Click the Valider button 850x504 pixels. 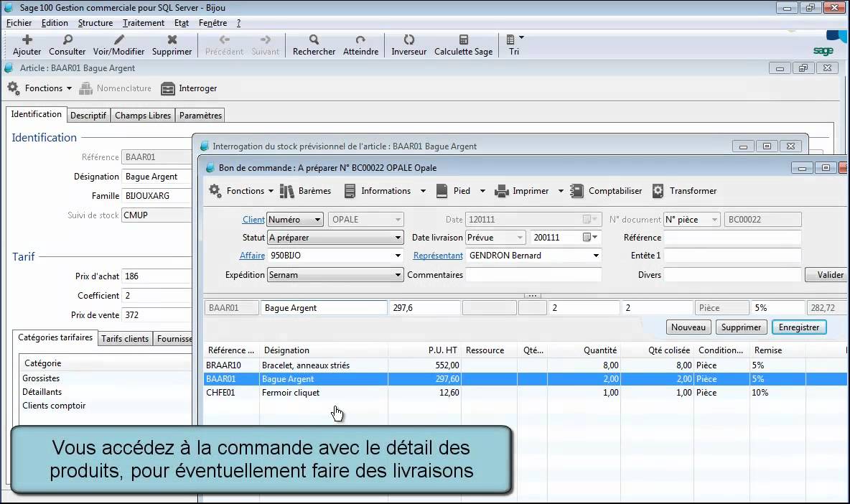pos(827,275)
